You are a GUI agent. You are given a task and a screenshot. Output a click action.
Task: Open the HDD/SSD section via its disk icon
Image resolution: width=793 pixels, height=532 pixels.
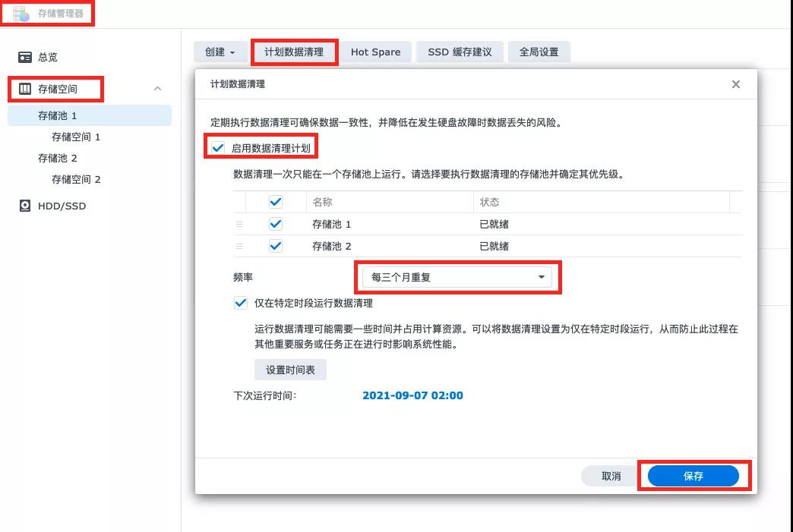24,206
